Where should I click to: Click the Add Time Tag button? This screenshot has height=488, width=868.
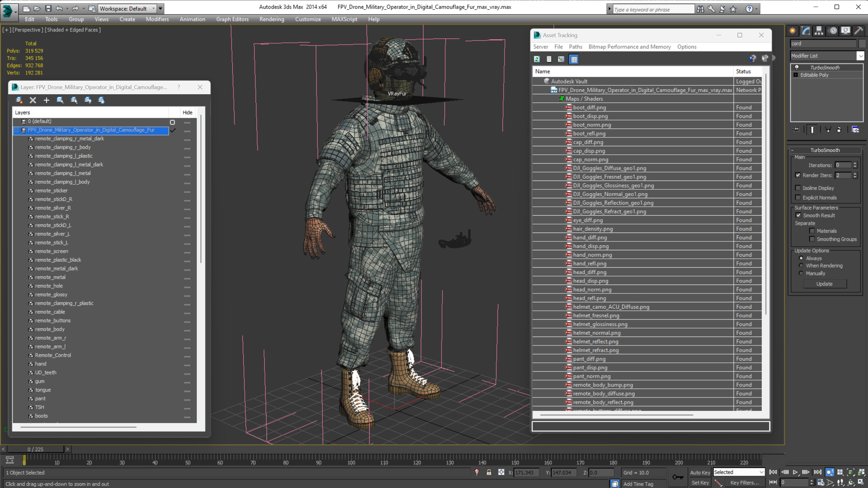pyautogui.click(x=638, y=484)
